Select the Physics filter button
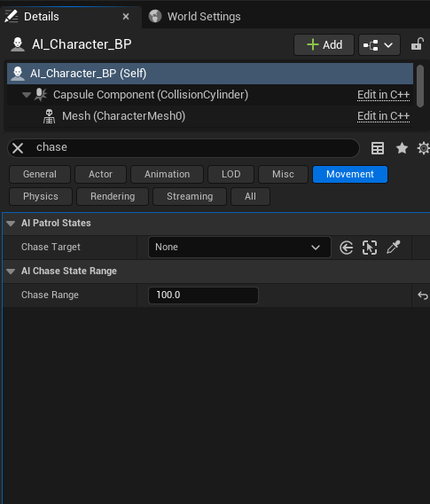The image size is (430, 504). click(x=41, y=196)
